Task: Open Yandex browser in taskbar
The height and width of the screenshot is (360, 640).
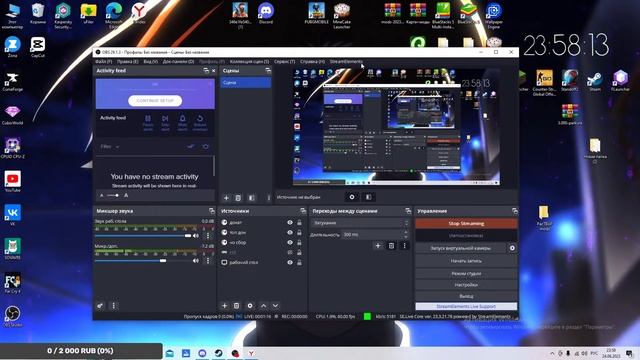Action: click(x=251, y=353)
